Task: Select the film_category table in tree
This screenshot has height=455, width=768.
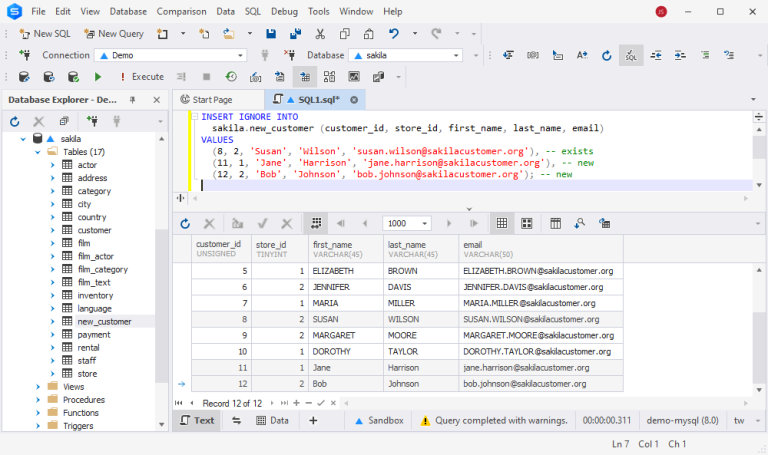Action: pyautogui.click(x=102, y=269)
